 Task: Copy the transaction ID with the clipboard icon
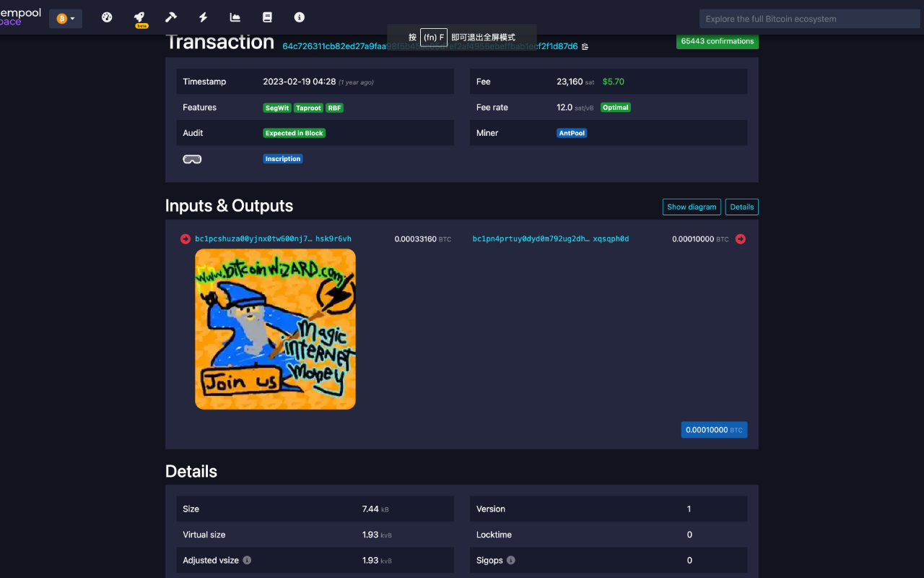point(585,46)
